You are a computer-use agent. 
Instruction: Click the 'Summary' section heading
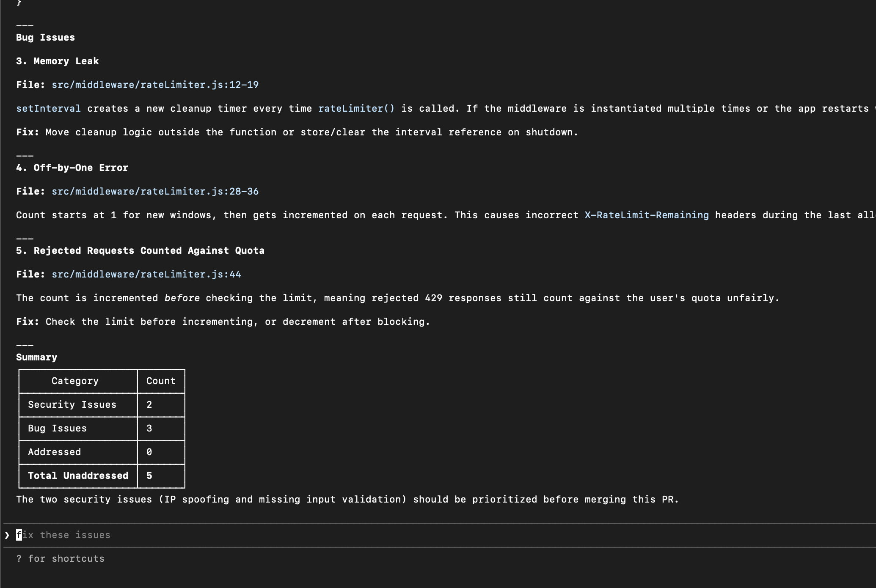36,357
